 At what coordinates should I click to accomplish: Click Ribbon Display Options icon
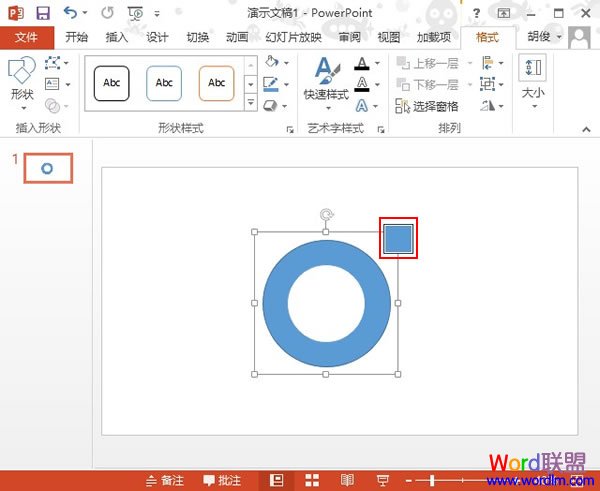[x=504, y=13]
